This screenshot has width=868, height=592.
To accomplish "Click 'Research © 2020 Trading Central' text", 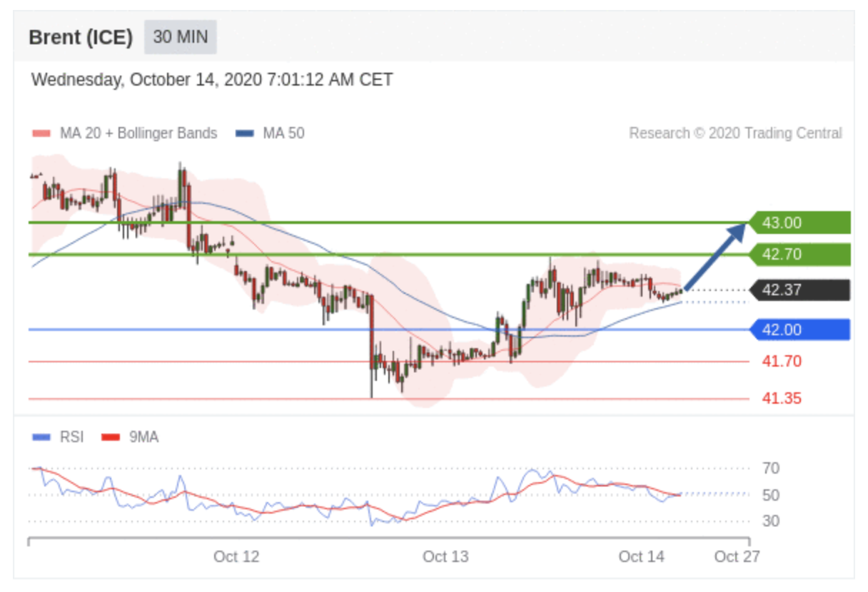I will (735, 133).
